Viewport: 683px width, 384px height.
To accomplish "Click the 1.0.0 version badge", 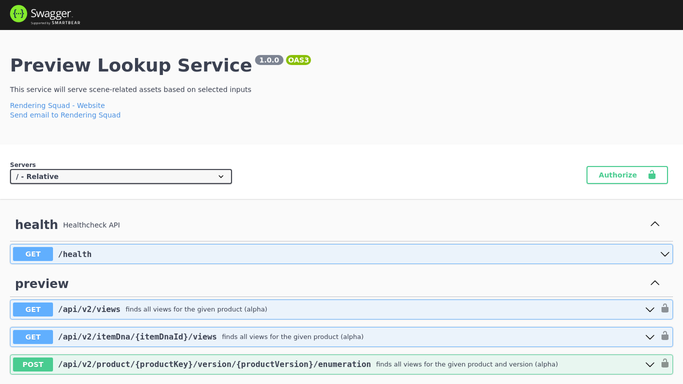I will coord(269,60).
